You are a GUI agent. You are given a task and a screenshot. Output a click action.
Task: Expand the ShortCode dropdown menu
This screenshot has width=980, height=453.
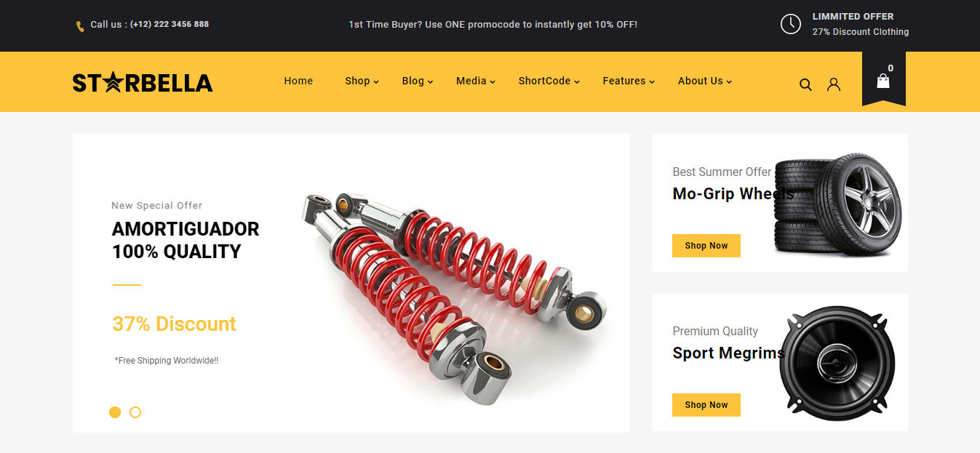pyautogui.click(x=549, y=81)
